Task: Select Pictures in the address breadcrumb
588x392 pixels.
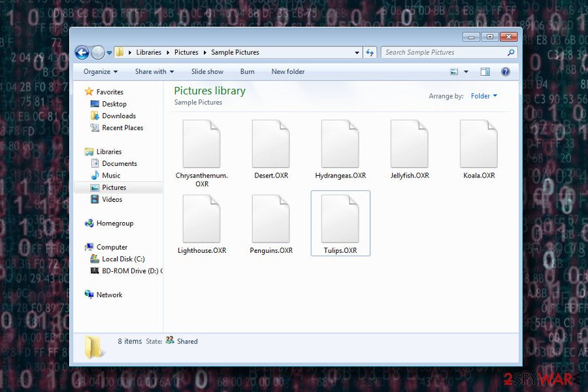Action: (x=186, y=52)
